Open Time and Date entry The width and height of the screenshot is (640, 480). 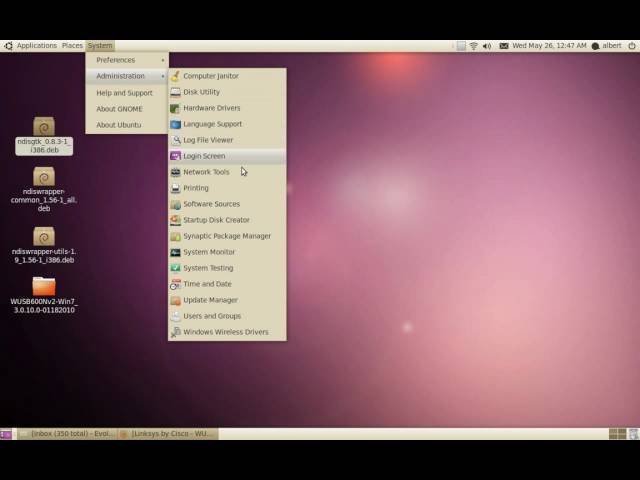[227, 284]
